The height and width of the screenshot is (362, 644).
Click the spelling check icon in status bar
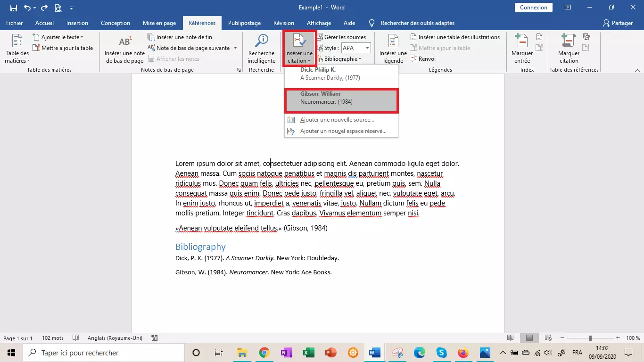76,338
